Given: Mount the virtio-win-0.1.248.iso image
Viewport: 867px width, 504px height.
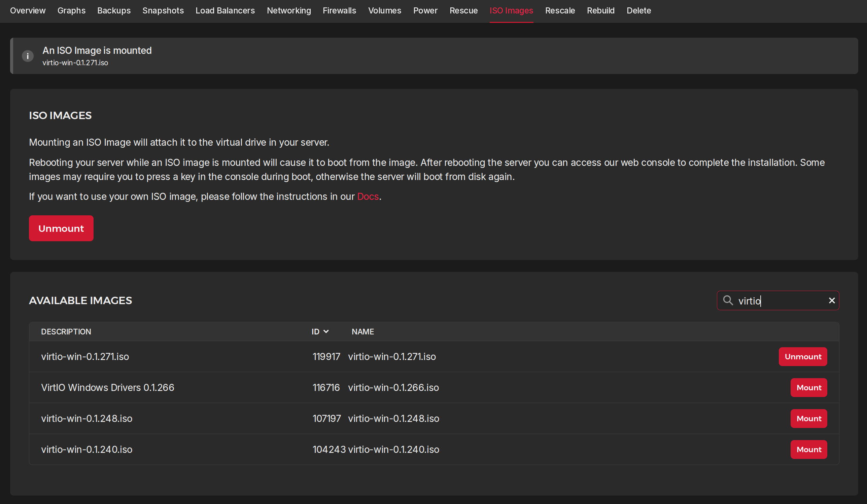Looking at the screenshot, I should tap(808, 419).
